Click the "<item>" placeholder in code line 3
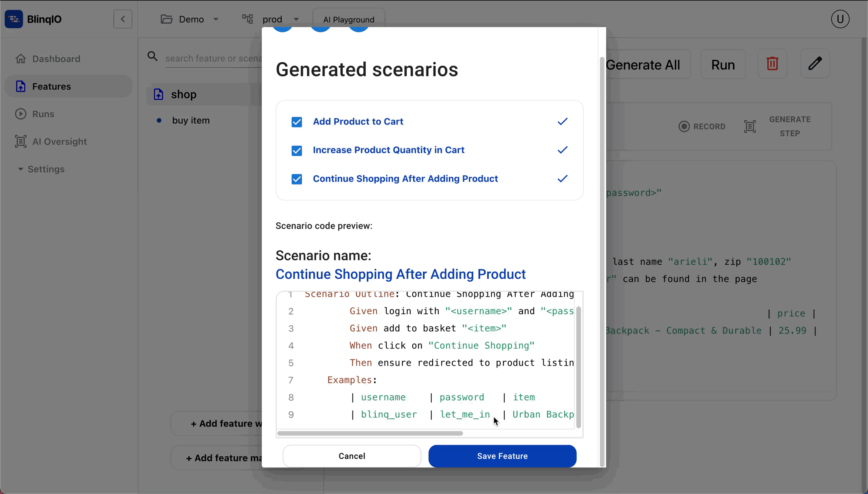Image resolution: width=868 pixels, height=494 pixels. coord(484,328)
